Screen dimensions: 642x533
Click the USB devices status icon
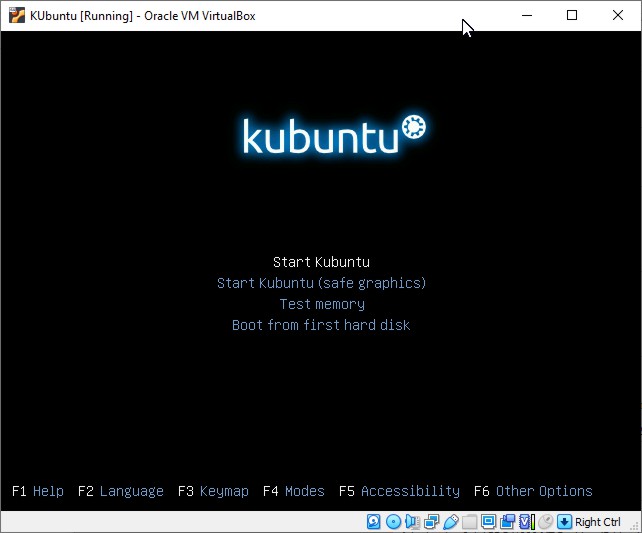point(450,522)
